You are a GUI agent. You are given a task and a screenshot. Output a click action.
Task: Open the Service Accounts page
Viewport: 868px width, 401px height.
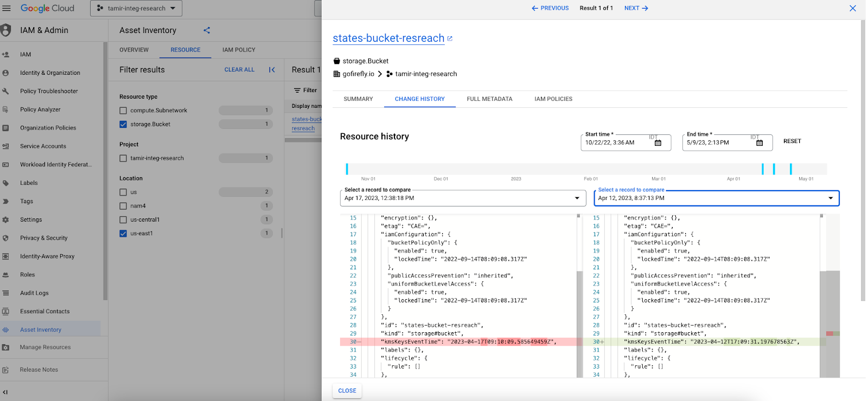43,146
